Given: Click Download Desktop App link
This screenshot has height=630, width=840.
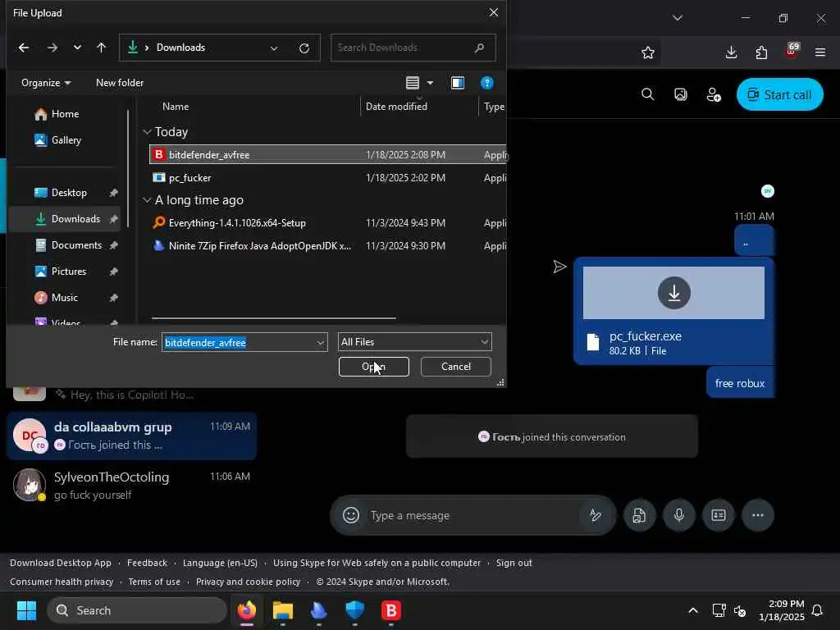Looking at the screenshot, I should pos(61,563).
